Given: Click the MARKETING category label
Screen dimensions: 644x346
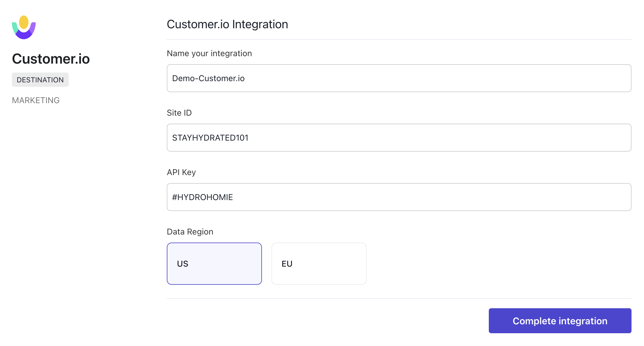Looking at the screenshot, I should pos(36,100).
